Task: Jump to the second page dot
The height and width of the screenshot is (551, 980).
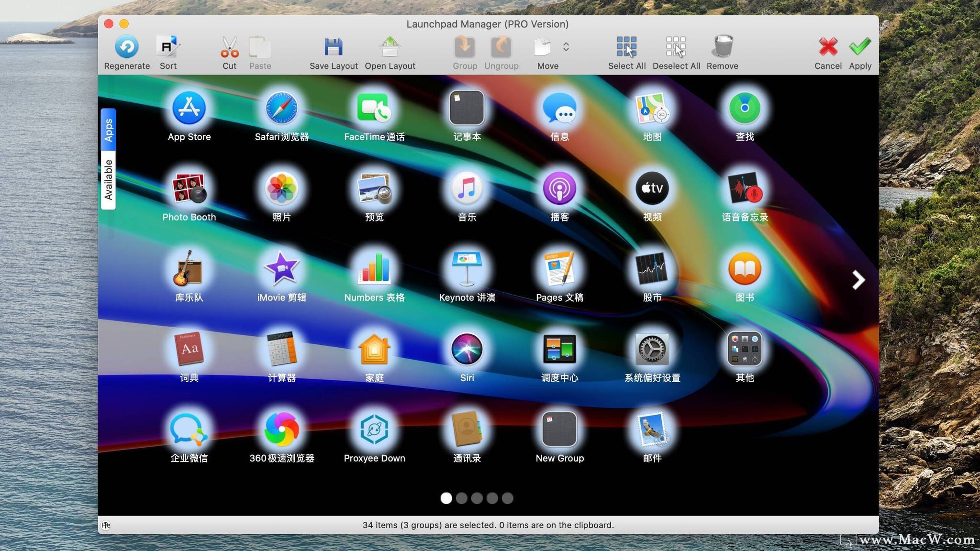Action: pos(461,498)
